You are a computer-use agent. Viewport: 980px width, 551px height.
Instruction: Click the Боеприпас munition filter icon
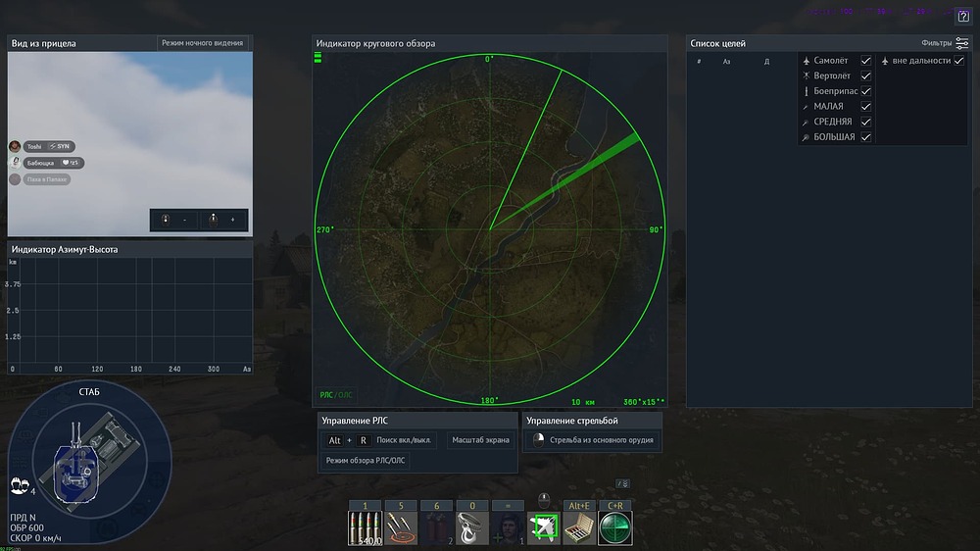point(807,91)
